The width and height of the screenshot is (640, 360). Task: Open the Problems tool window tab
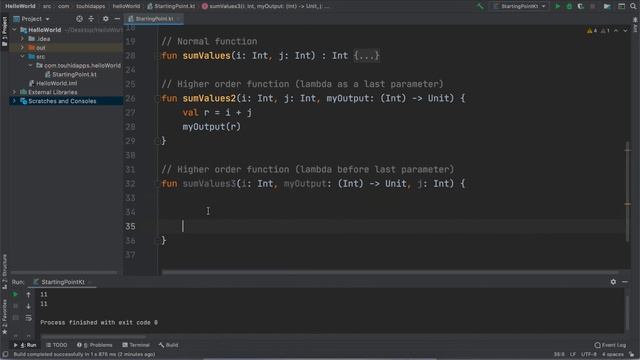(x=94, y=345)
